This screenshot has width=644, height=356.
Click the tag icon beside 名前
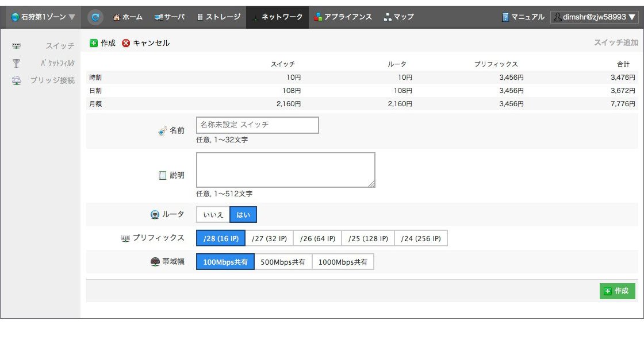pyautogui.click(x=163, y=131)
